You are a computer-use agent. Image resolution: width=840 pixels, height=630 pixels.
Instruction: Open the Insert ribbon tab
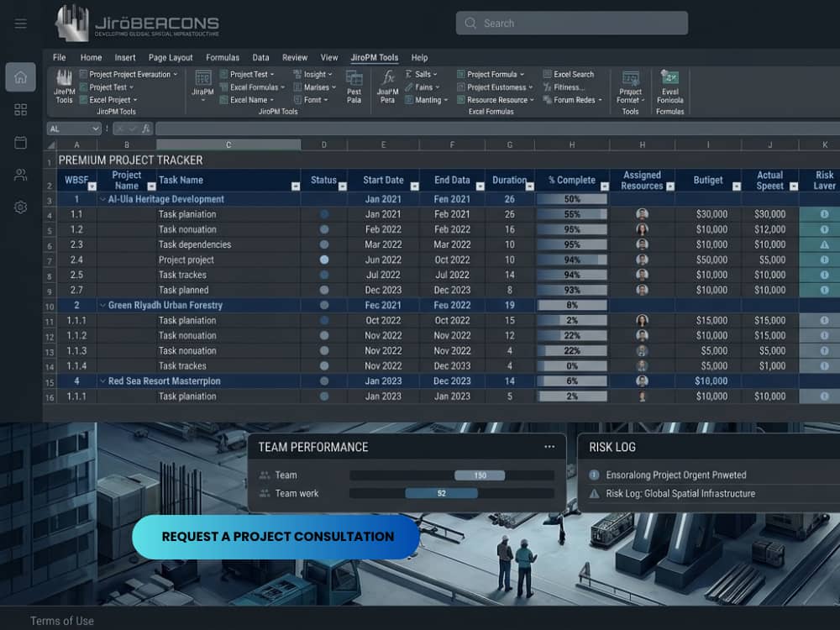pos(125,57)
